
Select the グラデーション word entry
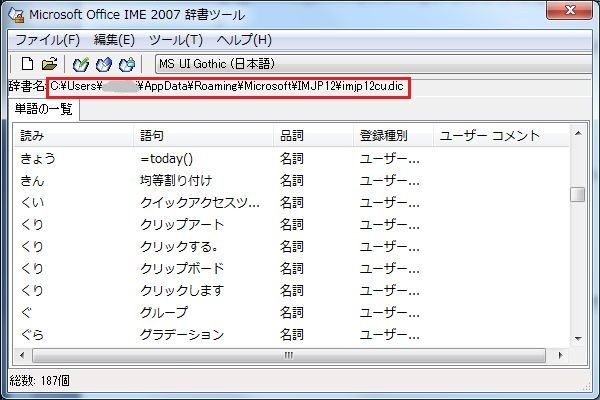182,335
